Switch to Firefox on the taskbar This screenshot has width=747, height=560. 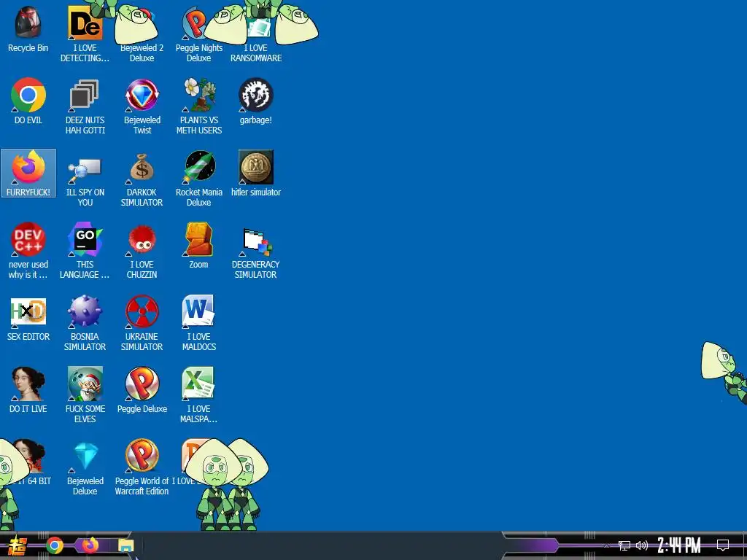(x=90, y=545)
